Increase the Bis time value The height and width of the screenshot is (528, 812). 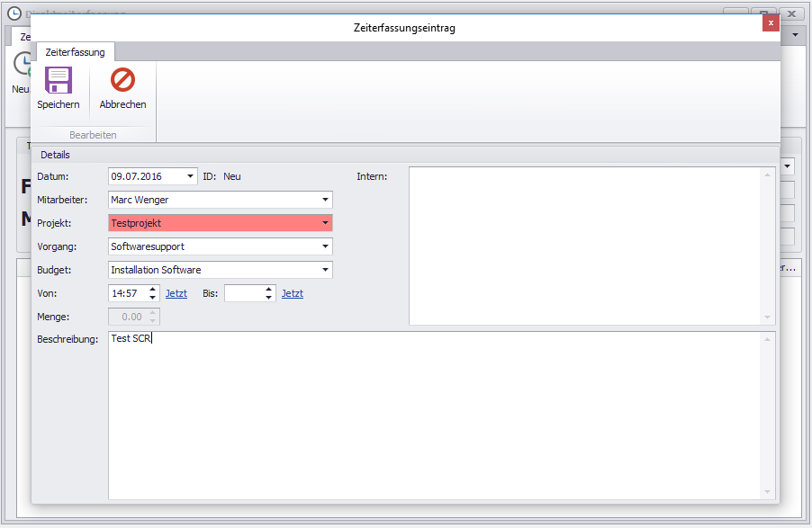(x=268, y=290)
